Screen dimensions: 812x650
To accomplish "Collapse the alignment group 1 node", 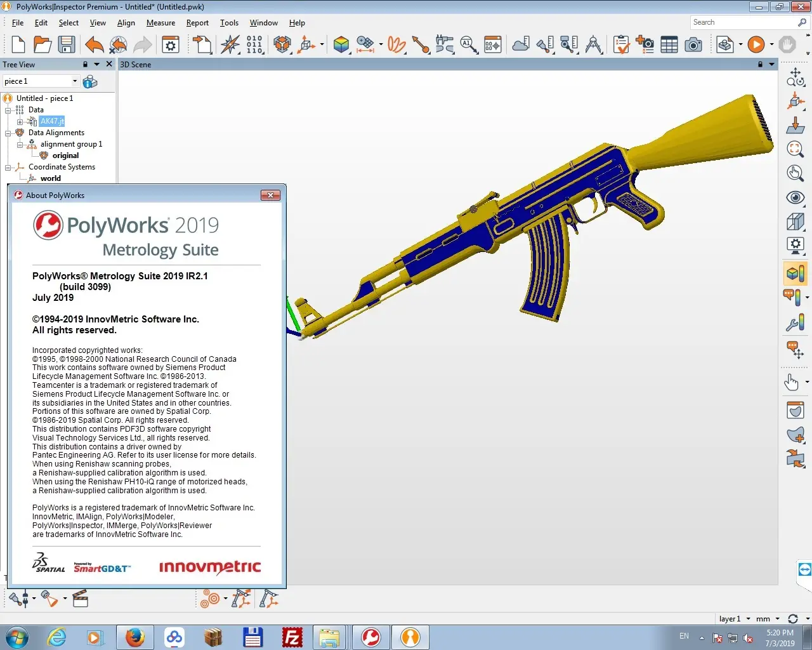I will pyautogui.click(x=20, y=144).
